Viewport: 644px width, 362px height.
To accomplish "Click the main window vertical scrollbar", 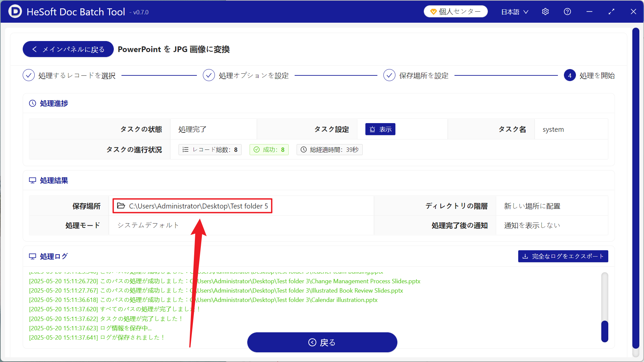I will pos(636,188).
